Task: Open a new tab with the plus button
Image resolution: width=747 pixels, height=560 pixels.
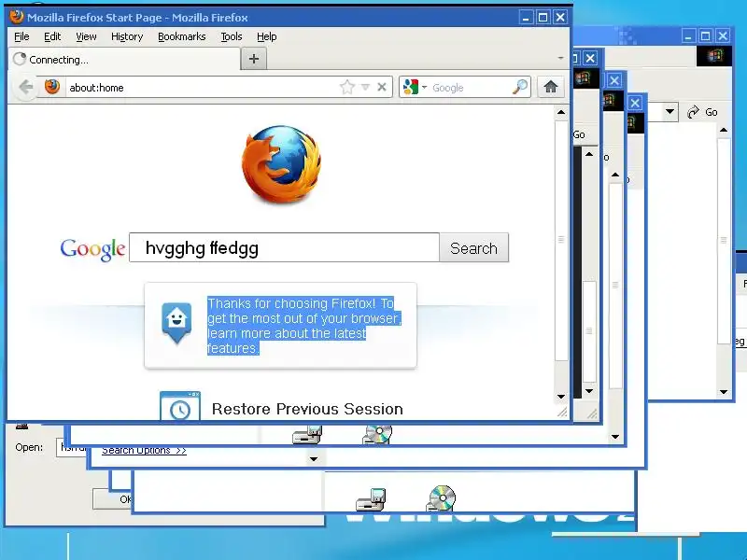Action: [254, 59]
